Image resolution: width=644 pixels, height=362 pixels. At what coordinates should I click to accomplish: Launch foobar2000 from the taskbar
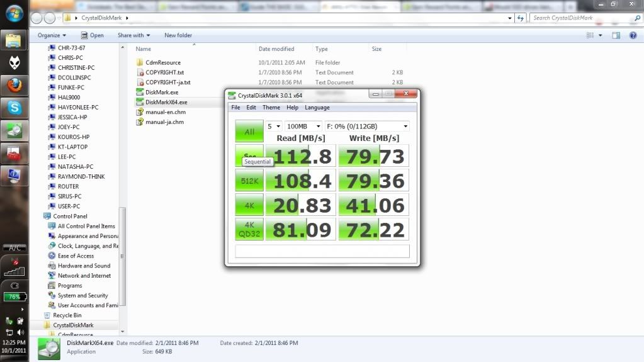click(x=14, y=62)
